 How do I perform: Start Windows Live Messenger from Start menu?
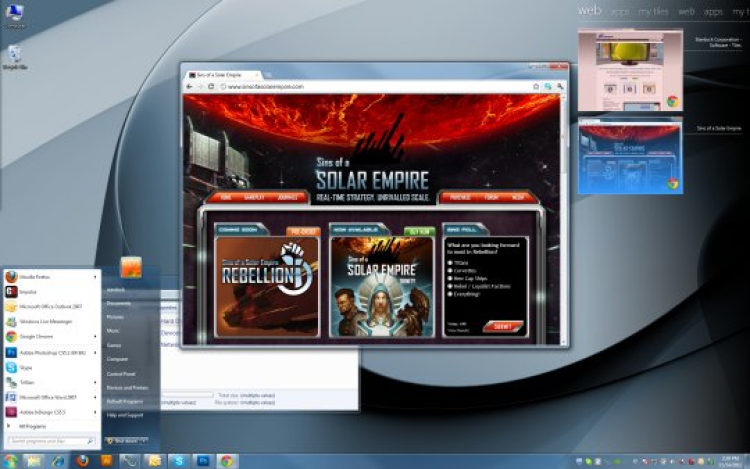[x=51, y=321]
